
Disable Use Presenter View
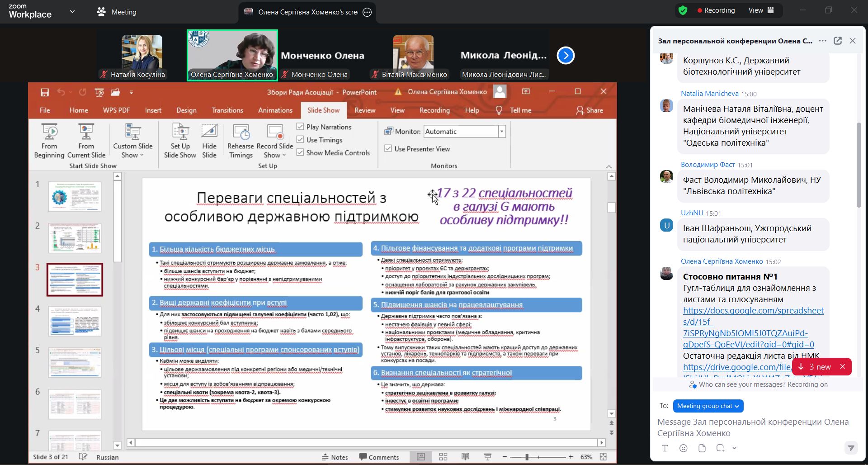(x=388, y=148)
